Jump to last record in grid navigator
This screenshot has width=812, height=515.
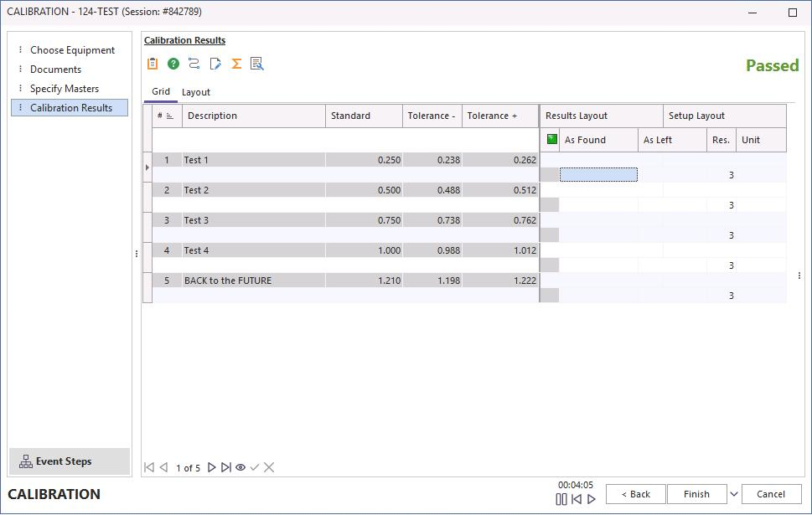[225, 467]
